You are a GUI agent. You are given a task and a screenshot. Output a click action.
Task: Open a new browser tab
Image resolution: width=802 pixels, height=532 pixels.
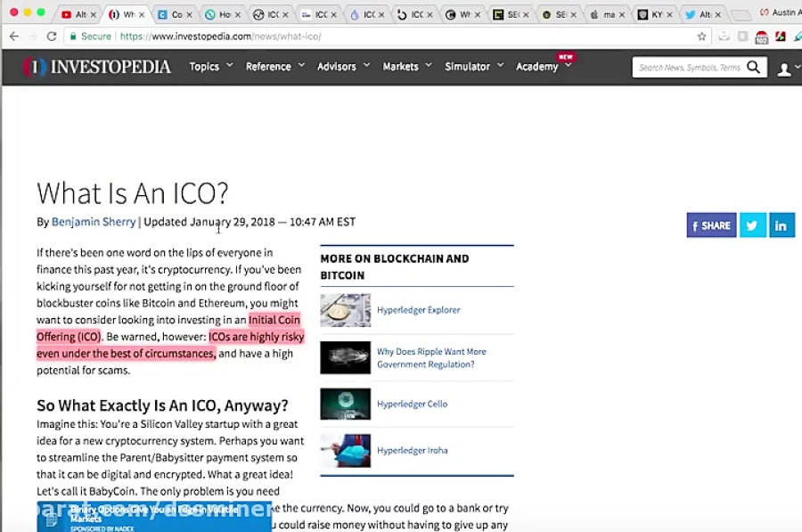[741, 15]
